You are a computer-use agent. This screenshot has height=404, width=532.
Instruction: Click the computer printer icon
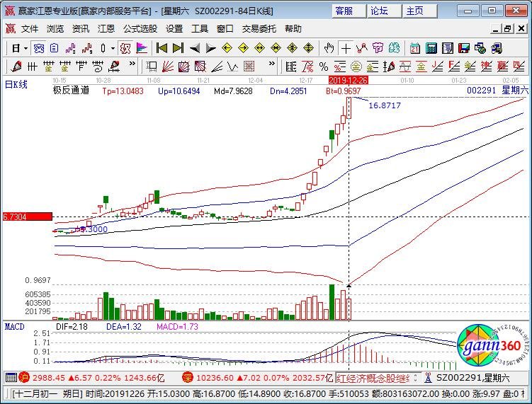(x=496, y=48)
